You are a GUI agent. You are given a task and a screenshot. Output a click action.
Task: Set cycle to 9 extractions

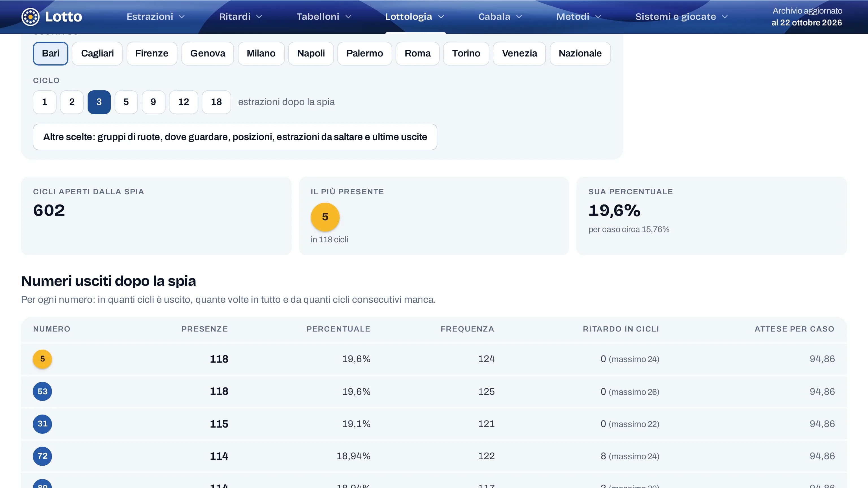tap(153, 102)
